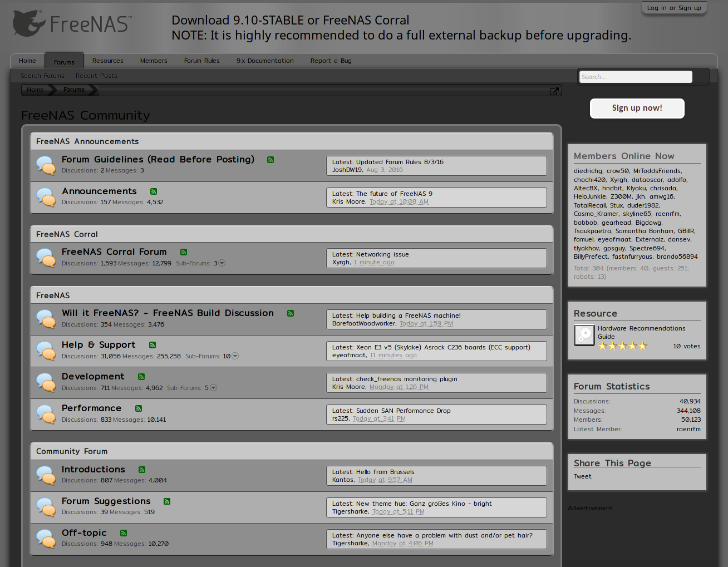The height and width of the screenshot is (567, 728).
Task: Click the Performance forum bubble icon
Action: coord(46,414)
